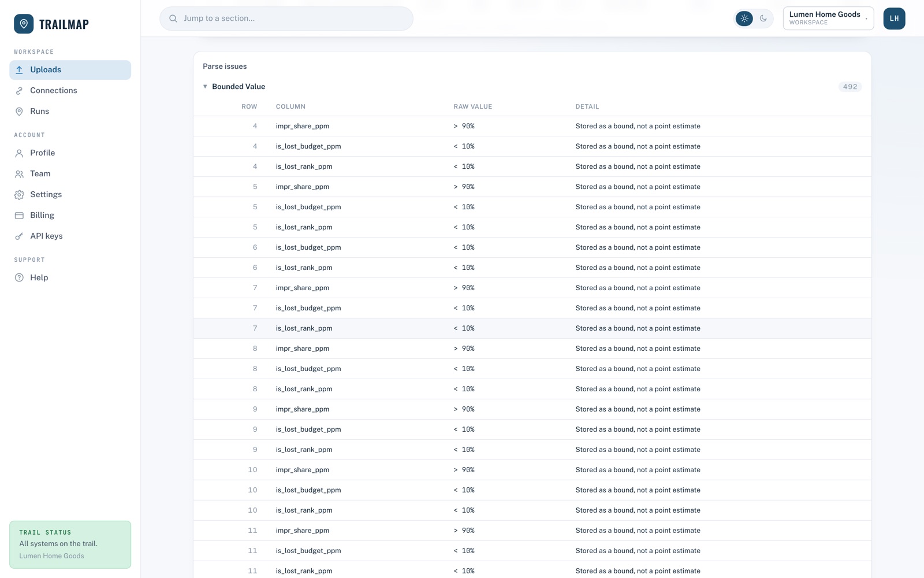The image size is (924, 578).
Task: Focus the Jump to a section search field
Action: pyautogui.click(x=286, y=18)
